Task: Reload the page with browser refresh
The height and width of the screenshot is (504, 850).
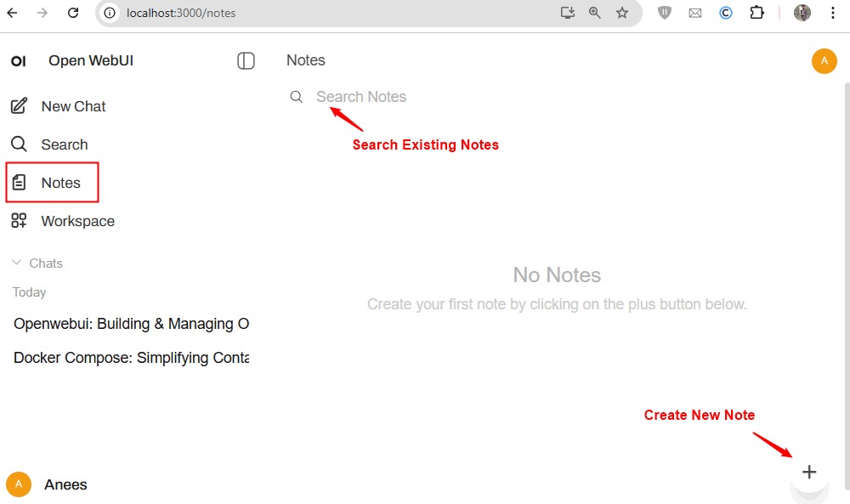Action: pyautogui.click(x=73, y=13)
